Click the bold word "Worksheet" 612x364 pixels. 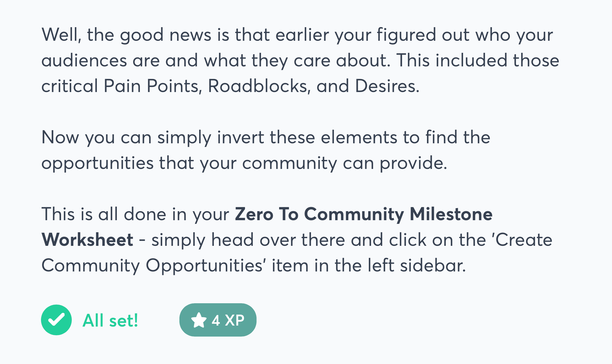coord(87,240)
